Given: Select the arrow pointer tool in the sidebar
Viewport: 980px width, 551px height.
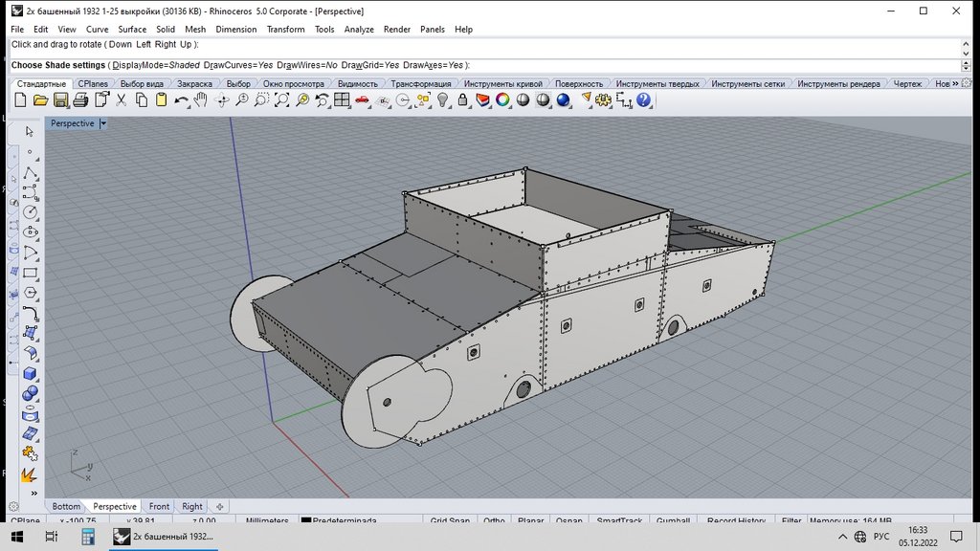Looking at the screenshot, I should pos(30,131).
